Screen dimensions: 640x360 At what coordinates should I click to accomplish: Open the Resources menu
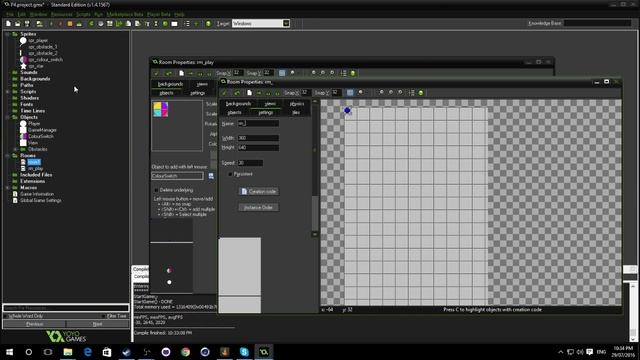61,14
